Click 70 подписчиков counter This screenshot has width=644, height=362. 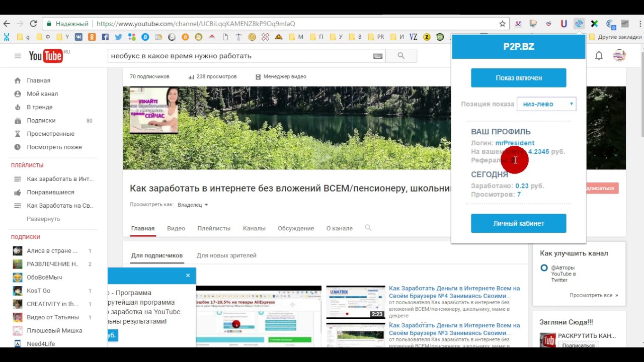pyautogui.click(x=149, y=76)
